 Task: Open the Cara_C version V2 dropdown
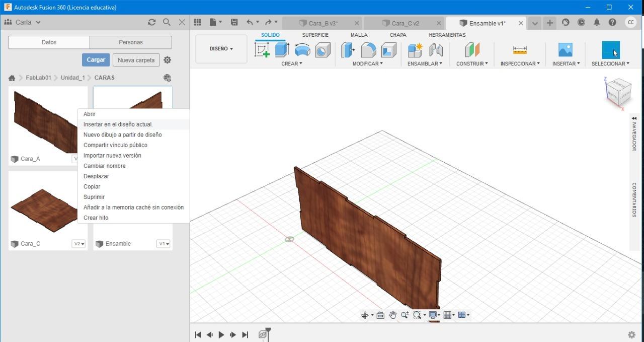[79, 244]
